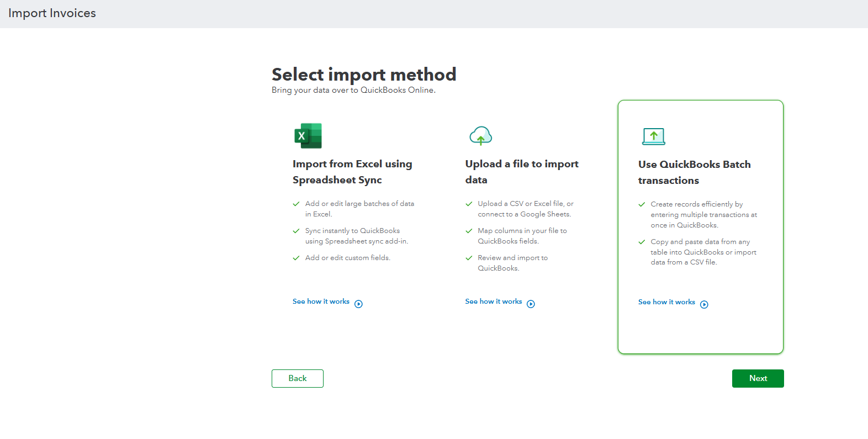This screenshot has height=439, width=868.
Task: Click 'Sync instantly to QuickBooks' bullet text
Action: pos(357,236)
